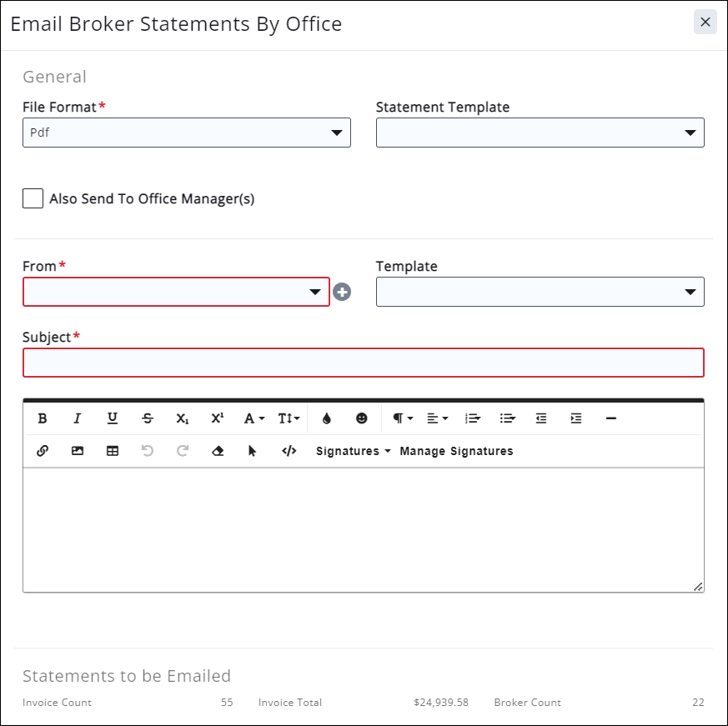Clear formatting with the eraser icon

[218, 451]
